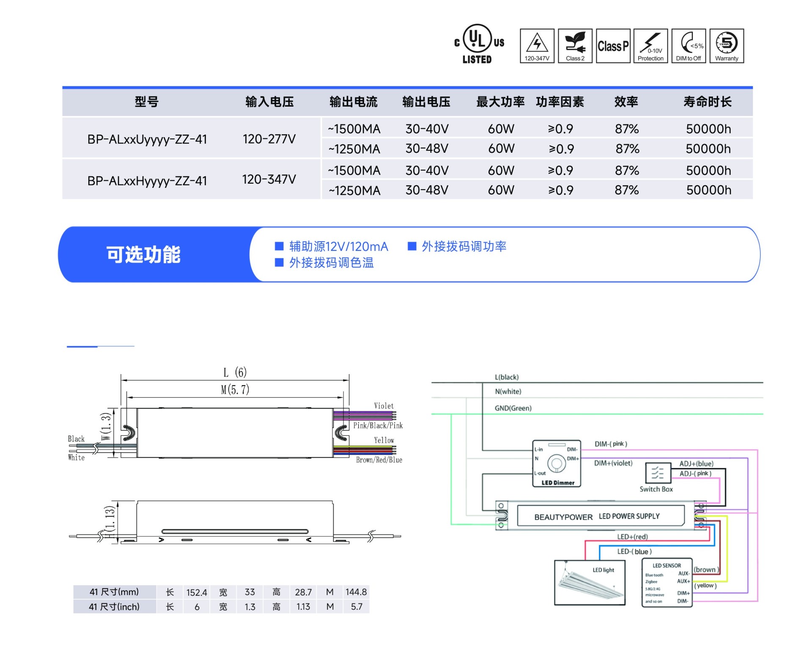812x650 pixels.
Task: Click the 120-347V voltage icon
Action: pyautogui.click(x=537, y=46)
